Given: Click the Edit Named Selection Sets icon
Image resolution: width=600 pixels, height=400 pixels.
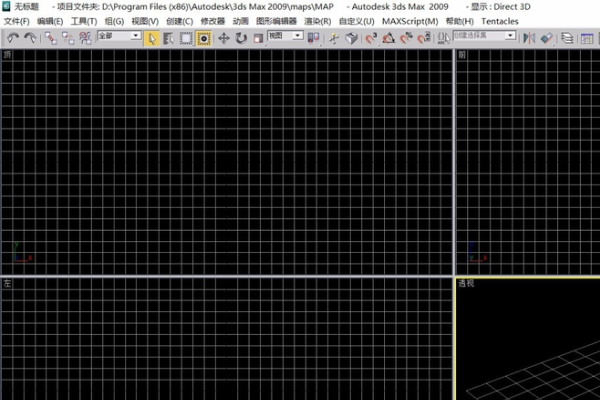Looking at the screenshot, I should [443, 38].
